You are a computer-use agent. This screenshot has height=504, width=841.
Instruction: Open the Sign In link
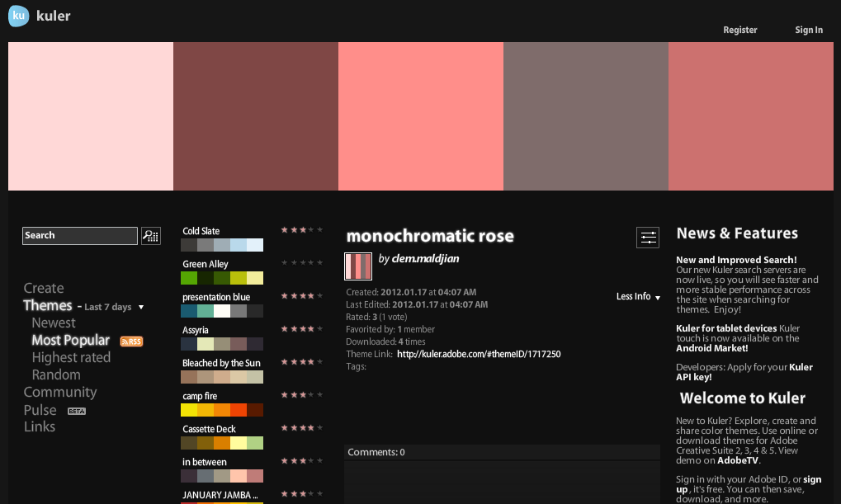(x=808, y=30)
